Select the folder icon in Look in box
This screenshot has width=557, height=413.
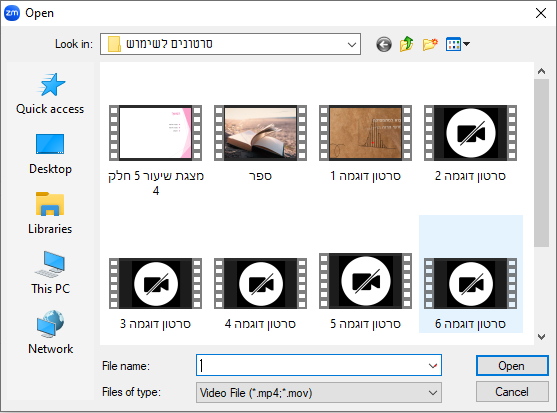(114, 44)
